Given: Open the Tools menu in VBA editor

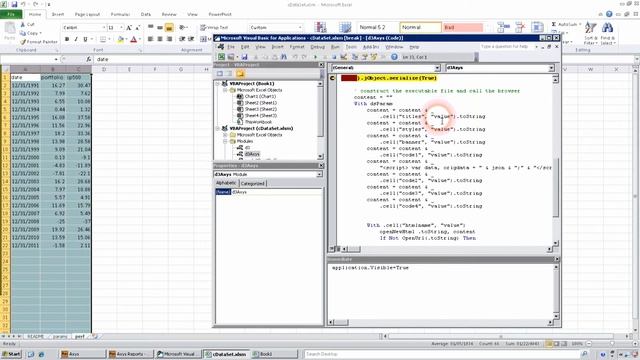Looking at the screenshot, I should click(351, 47).
